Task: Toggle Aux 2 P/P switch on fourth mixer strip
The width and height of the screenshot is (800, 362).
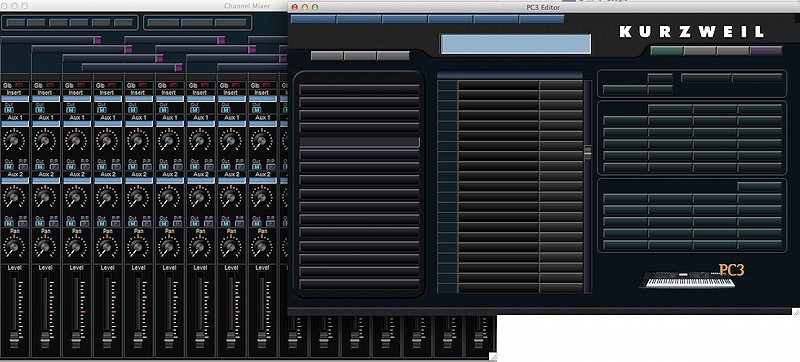Action: coord(115,223)
